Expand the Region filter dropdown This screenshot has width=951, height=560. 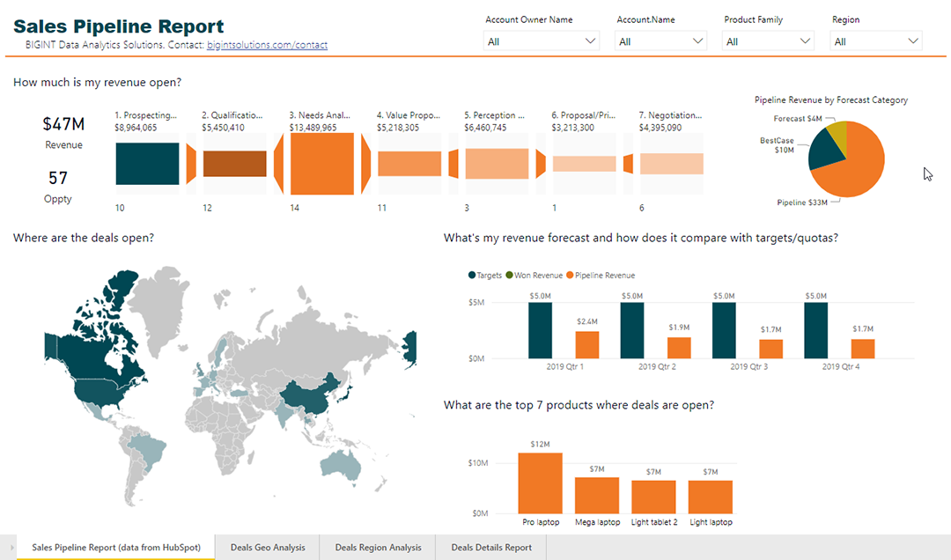point(876,41)
